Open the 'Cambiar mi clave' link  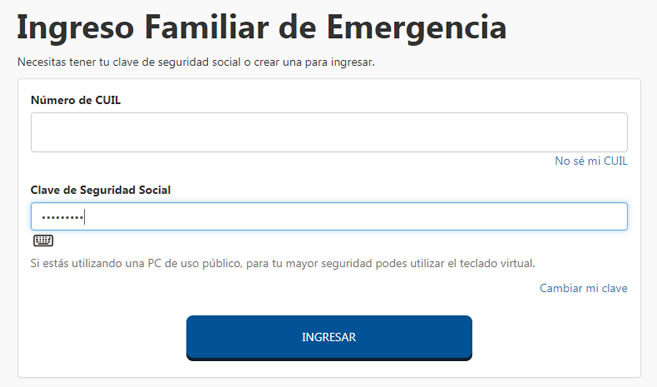pos(583,288)
